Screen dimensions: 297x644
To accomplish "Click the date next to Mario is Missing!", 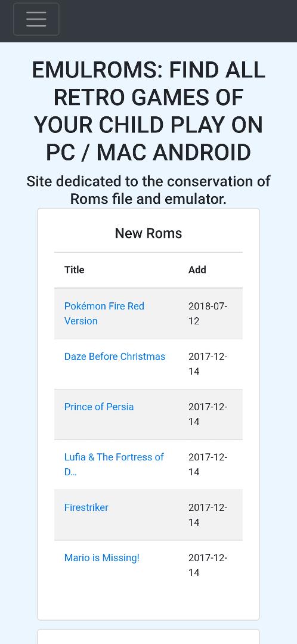I will [208, 565].
